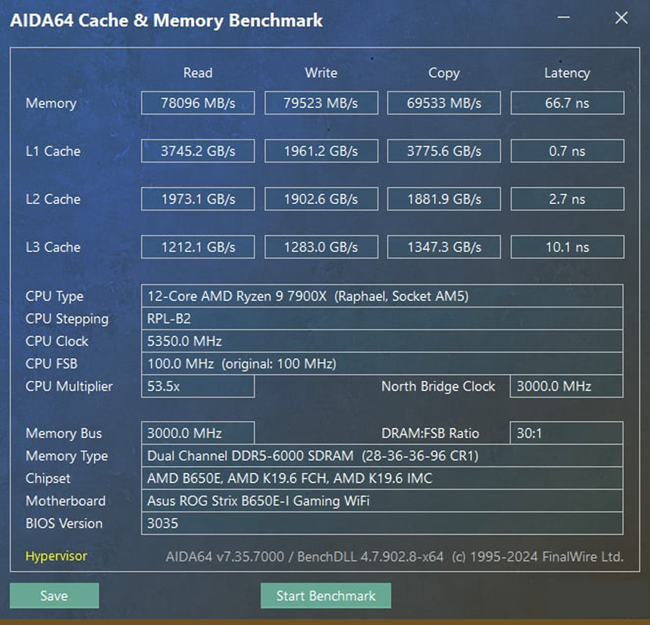Image resolution: width=650 pixels, height=625 pixels.
Task: Click the Chipset field AMD B650E
Action: click(382, 478)
